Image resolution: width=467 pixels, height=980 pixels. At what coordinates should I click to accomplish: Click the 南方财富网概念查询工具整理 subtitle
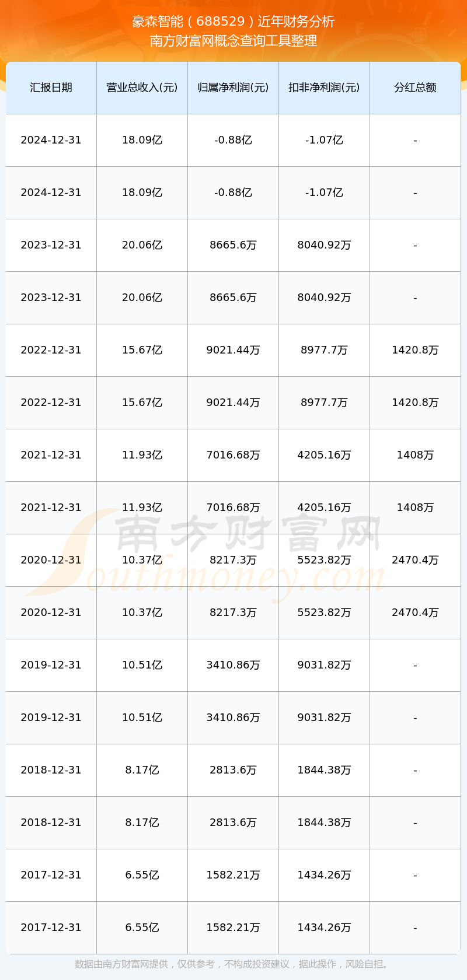tap(233, 41)
